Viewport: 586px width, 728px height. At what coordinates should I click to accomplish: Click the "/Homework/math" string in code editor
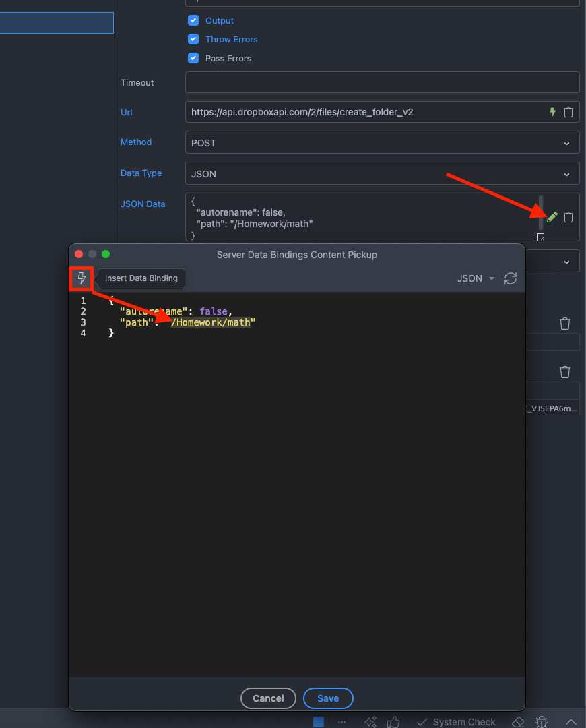coord(212,322)
